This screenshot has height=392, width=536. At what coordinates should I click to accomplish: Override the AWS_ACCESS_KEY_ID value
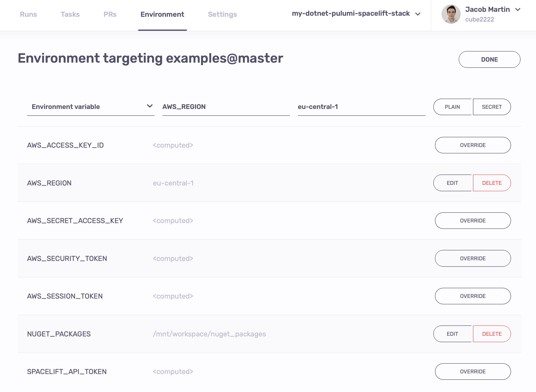473,145
